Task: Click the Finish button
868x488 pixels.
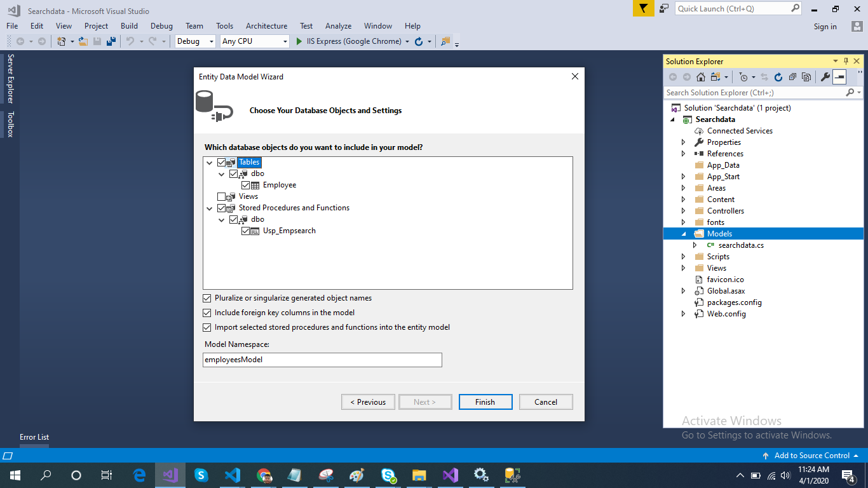Action: click(x=485, y=402)
